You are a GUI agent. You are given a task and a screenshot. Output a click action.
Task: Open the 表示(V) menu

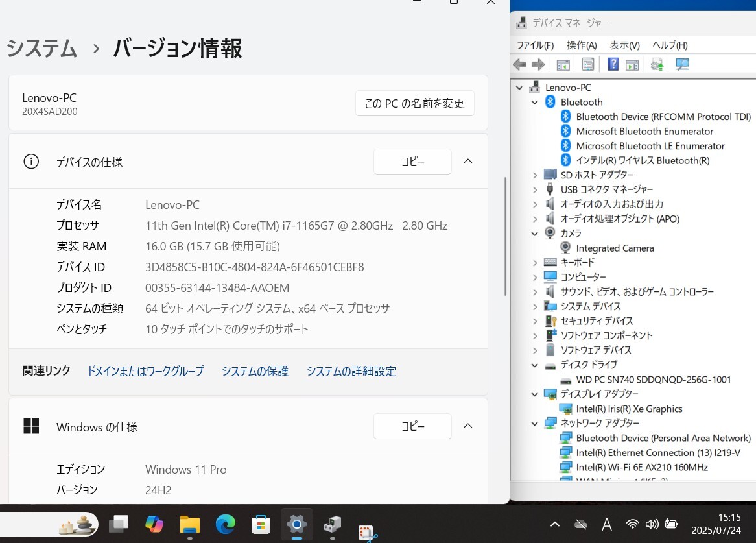click(624, 45)
